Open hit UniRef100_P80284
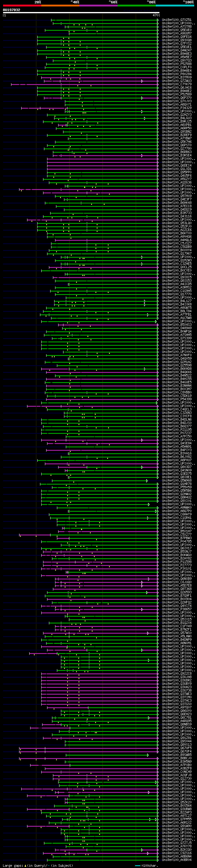Viewport: 197px width, 868px height. point(177,74)
